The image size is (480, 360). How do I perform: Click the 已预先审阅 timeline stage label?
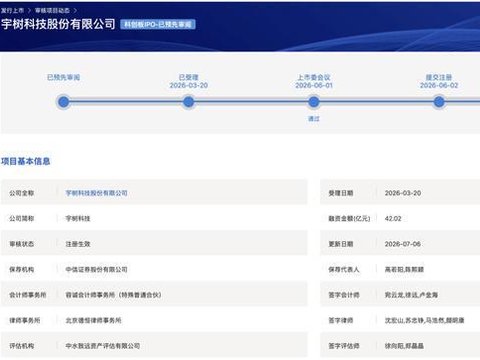click(x=63, y=77)
